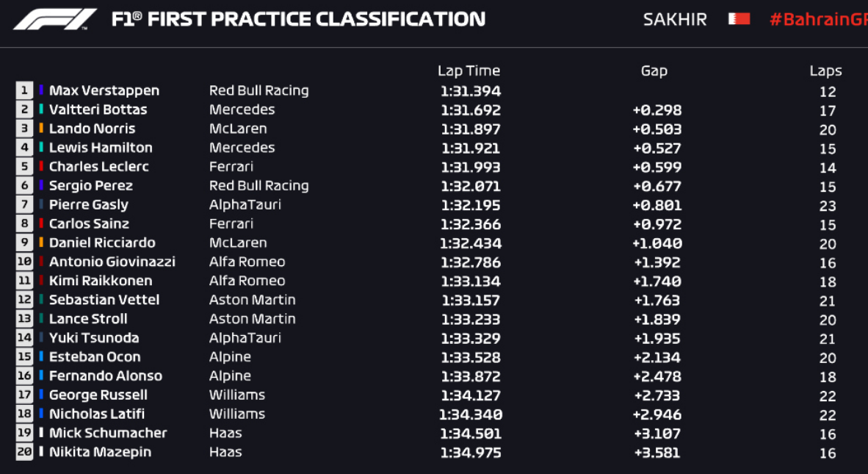868x474 pixels.
Task: Open the #BahrainGP hashtag link
Action: pos(818,19)
